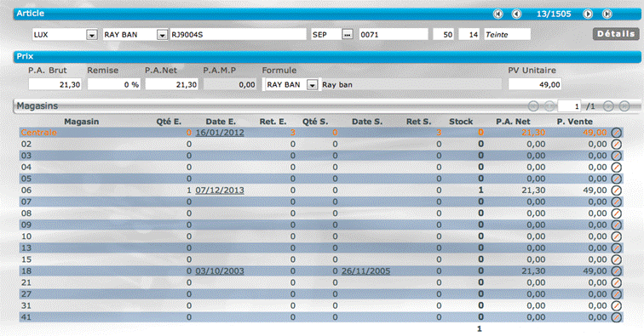Open the RAY BAN brand dropdown
Image resolution: width=644 pixels, height=336 pixels.
(x=162, y=35)
